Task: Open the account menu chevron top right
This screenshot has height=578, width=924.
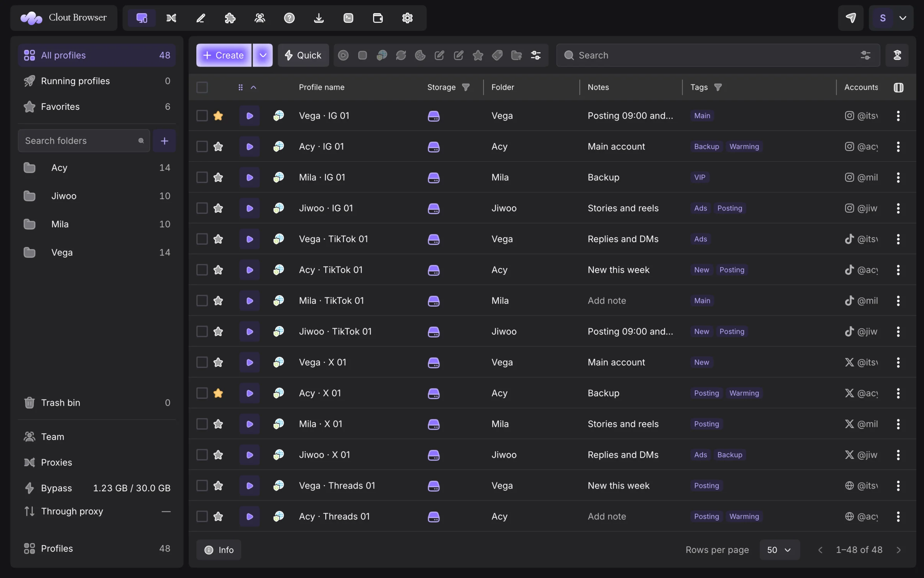Action: click(903, 18)
